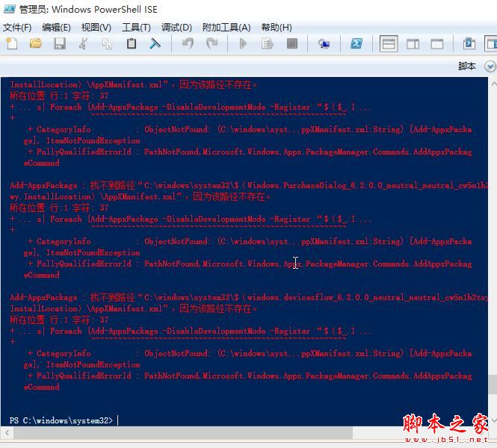Run script with the green play icon
497x448 pixels.
pos(243,43)
